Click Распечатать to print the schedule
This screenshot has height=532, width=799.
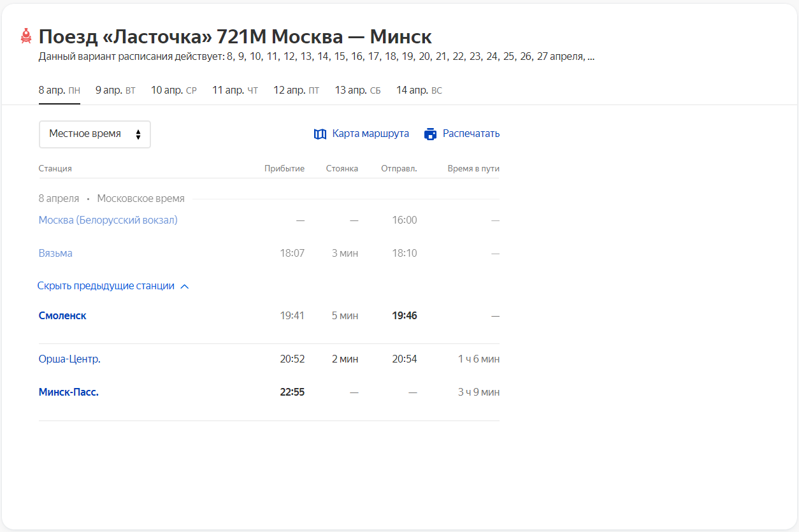pyautogui.click(x=469, y=134)
